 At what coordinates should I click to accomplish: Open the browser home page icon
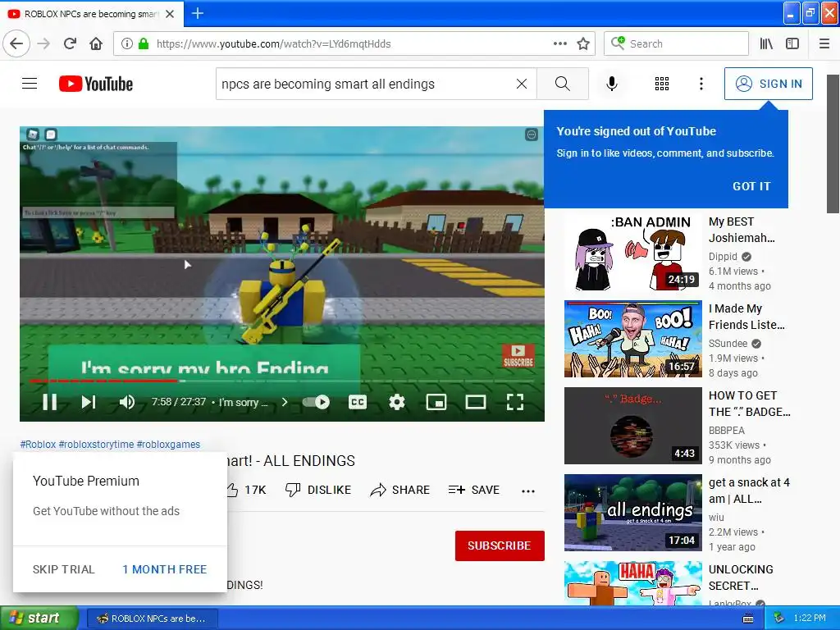tap(96, 43)
